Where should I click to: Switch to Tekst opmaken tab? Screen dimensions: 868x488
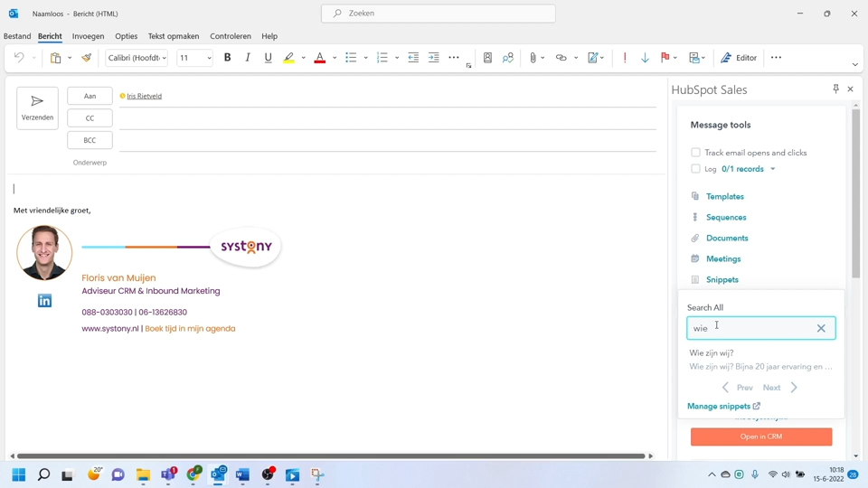point(174,36)
